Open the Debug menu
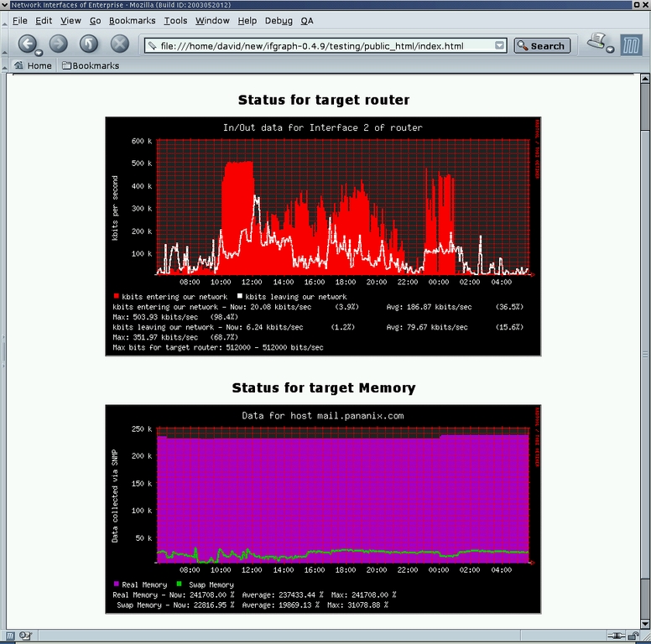The image size is (651, 644). [x=279, y=20]
